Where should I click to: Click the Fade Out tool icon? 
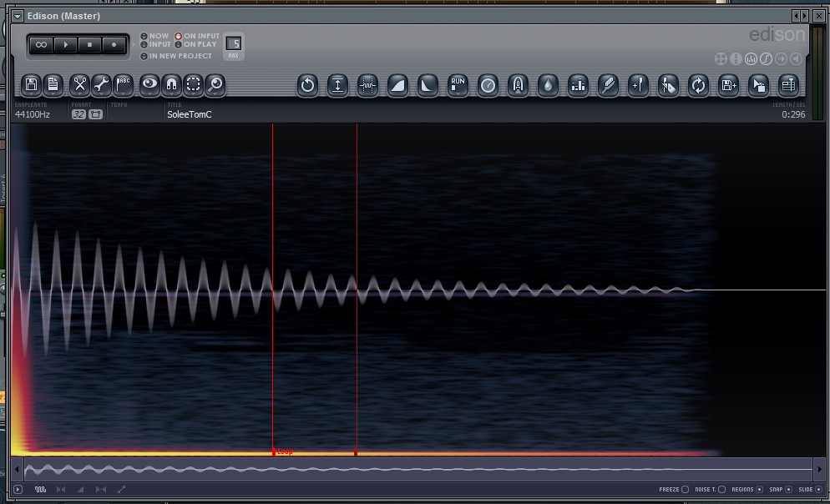click(x=428, y=85)
